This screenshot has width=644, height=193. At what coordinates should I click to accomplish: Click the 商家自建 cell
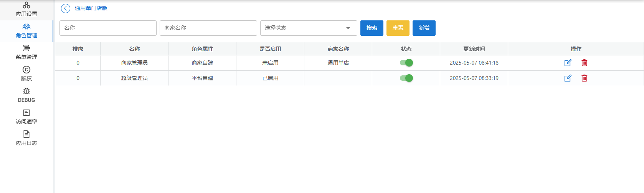click(x=202, y=63)
